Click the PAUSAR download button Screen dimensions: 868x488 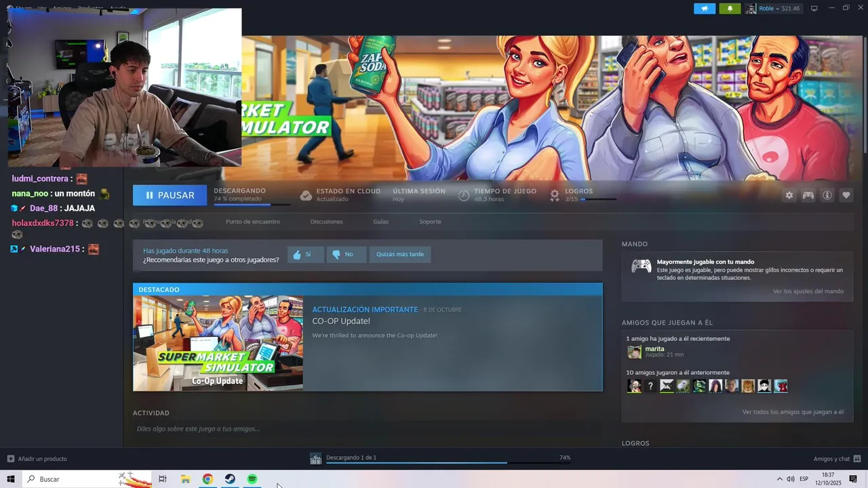click(170, 195)
